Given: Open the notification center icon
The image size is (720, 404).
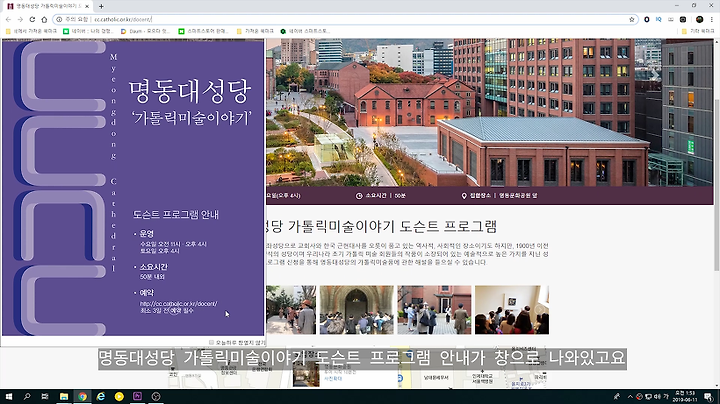Looking at the screenshot, I should coord(709,397).
